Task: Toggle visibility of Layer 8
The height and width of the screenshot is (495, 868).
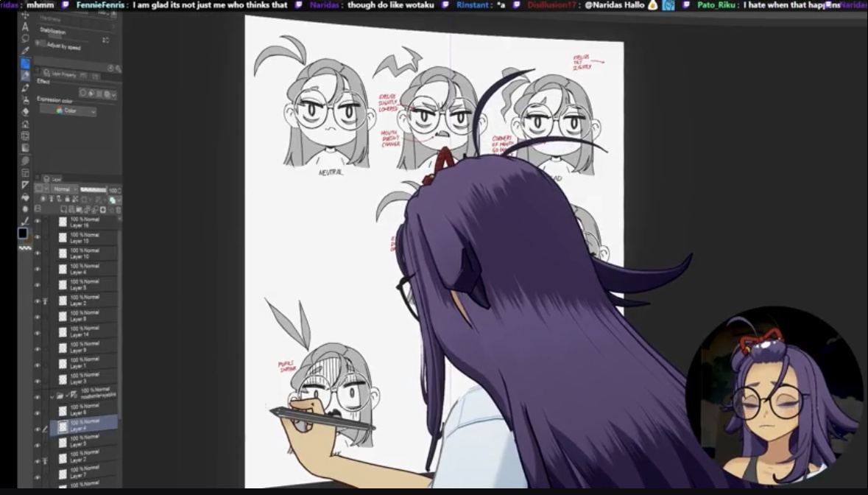Action: pos(38,317)
